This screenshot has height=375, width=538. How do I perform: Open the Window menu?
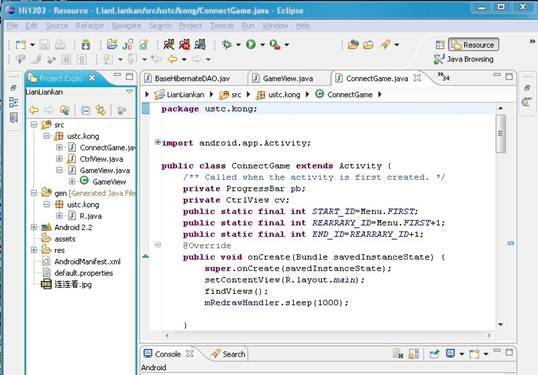click(x=275, y=26)
